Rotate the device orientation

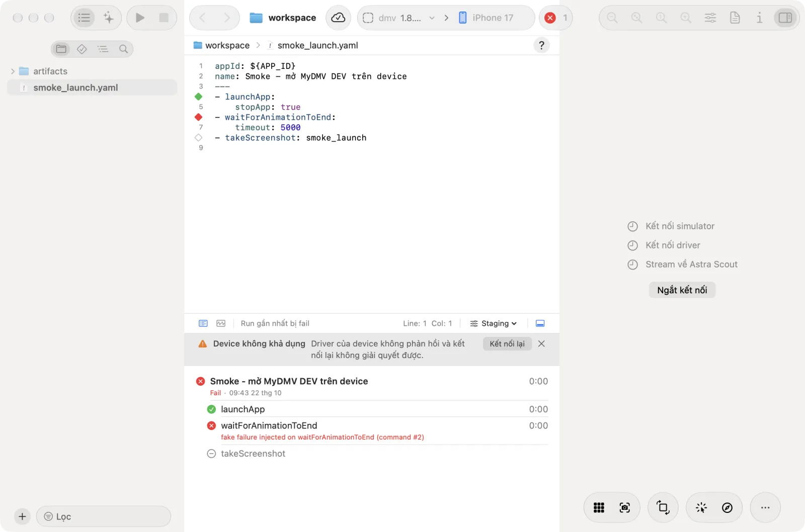coord(663,508)
